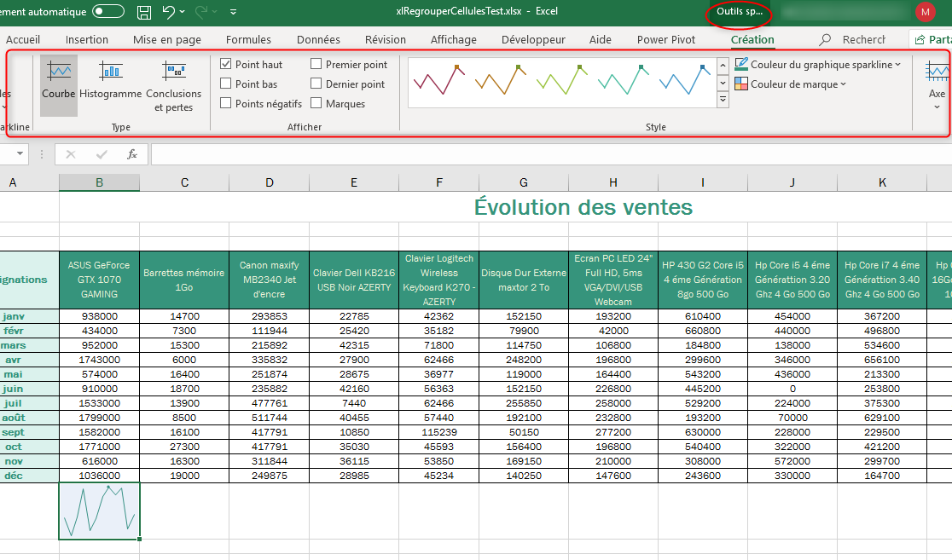
Task: Go down one row in the style gallery
Action: [723, 83]
